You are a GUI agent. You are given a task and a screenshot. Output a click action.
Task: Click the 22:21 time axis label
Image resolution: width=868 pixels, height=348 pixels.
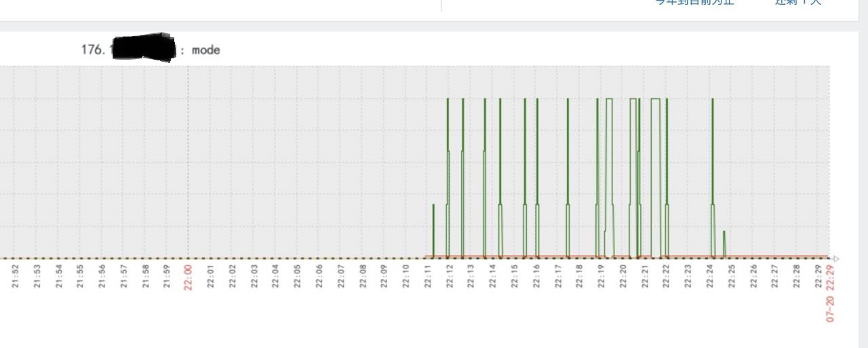pos(644,275)
